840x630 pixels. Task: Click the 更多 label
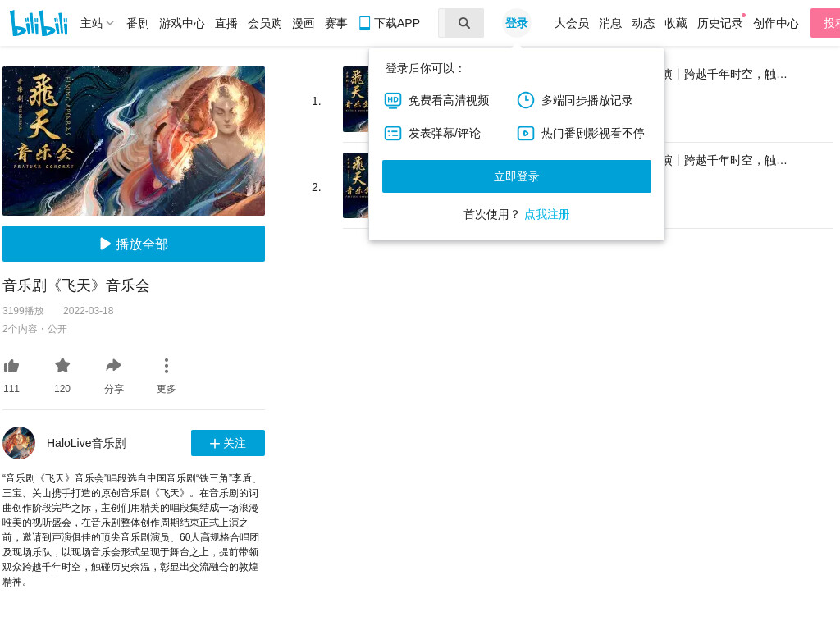pos(166,388)
